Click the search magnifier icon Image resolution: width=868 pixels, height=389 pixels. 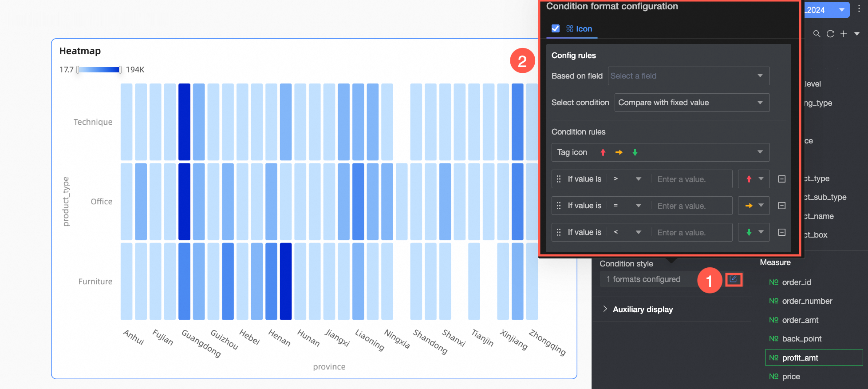(817, 34)
